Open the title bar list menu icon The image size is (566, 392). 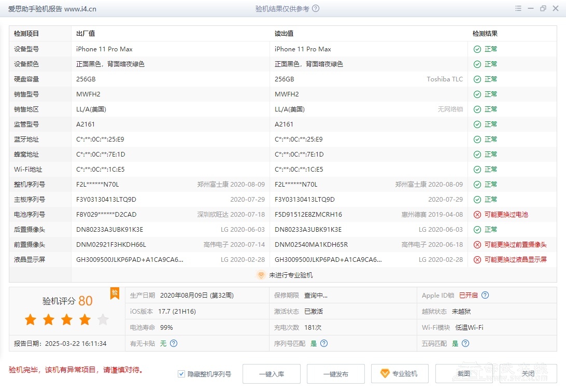click(x=518, y=9)
